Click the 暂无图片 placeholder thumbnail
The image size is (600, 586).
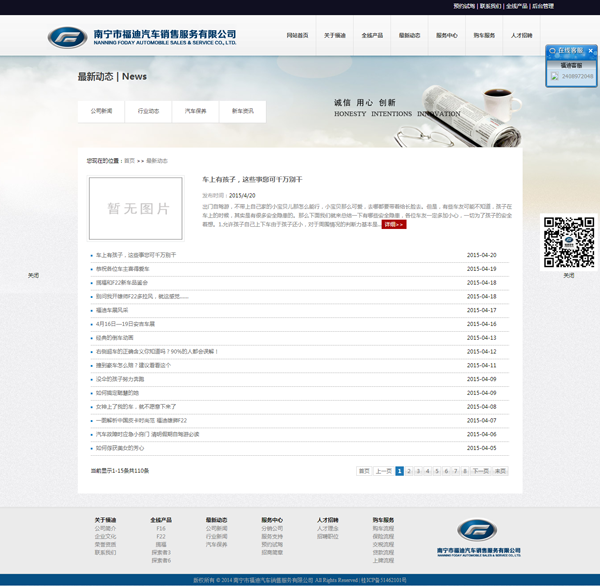click(x=136, y=208)
